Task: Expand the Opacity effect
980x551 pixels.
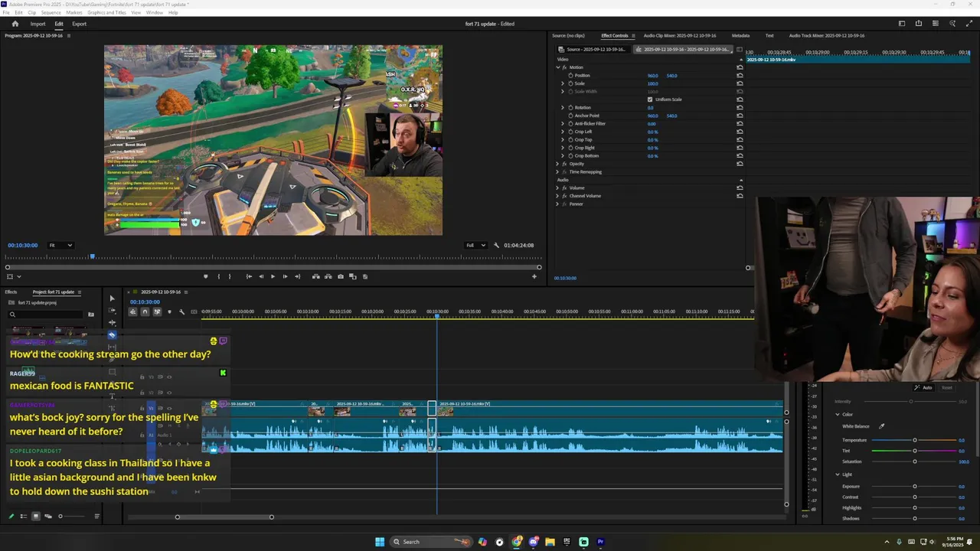Action: coord(557,164)
